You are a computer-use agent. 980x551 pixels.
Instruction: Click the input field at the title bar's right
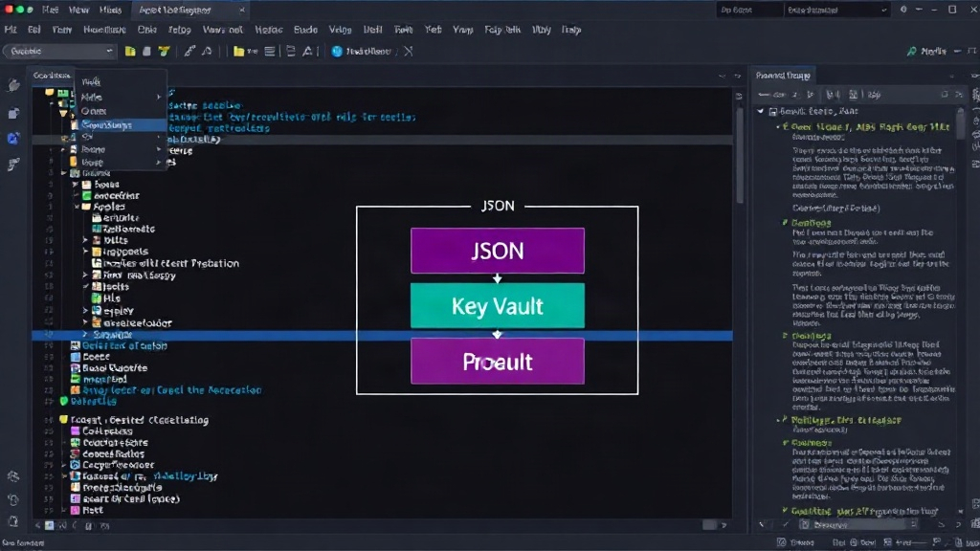(x=750, y=10)
